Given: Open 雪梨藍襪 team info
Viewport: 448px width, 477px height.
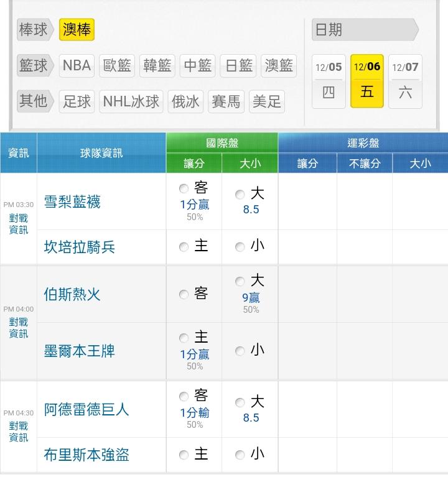Looking at the screenshot, I should (72, 201).
